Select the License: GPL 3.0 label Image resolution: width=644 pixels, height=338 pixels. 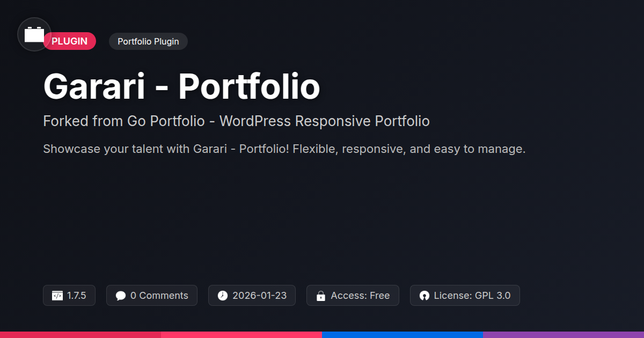472,296
